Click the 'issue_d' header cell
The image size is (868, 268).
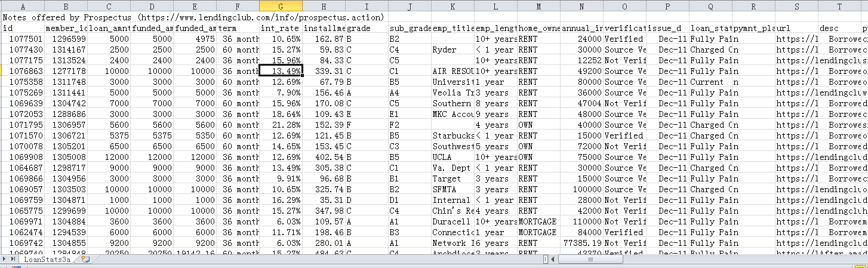tap(667, 28)
